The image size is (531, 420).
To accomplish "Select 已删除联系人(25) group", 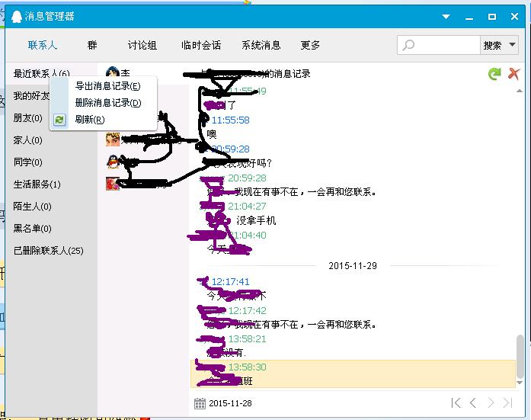I will (49, 251).
